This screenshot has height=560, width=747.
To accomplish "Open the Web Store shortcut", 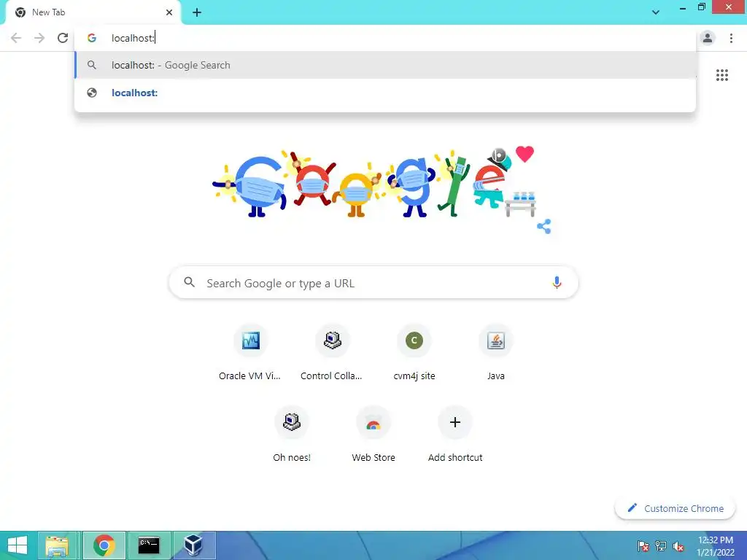I will [x=373, y=435].
